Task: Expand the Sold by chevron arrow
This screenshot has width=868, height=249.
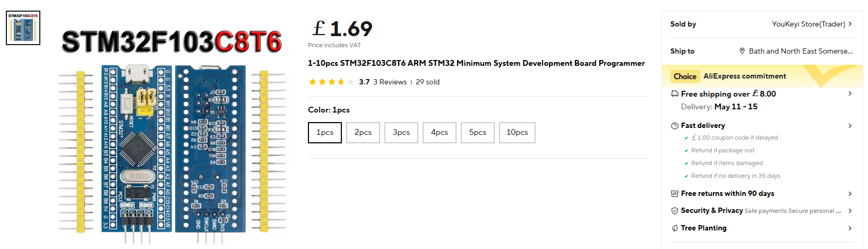Action: (850, 24)
